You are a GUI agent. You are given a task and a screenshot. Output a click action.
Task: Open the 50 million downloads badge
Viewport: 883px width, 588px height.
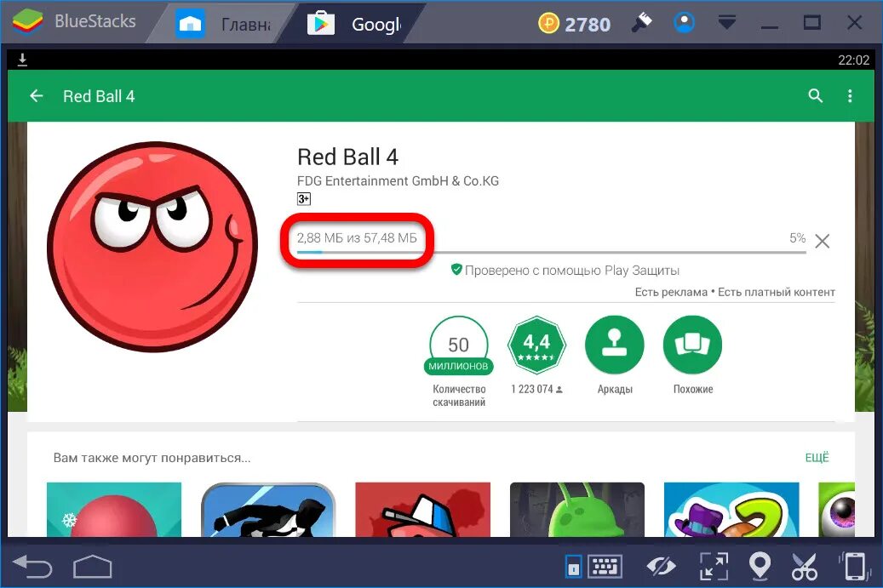coord(458,345)
